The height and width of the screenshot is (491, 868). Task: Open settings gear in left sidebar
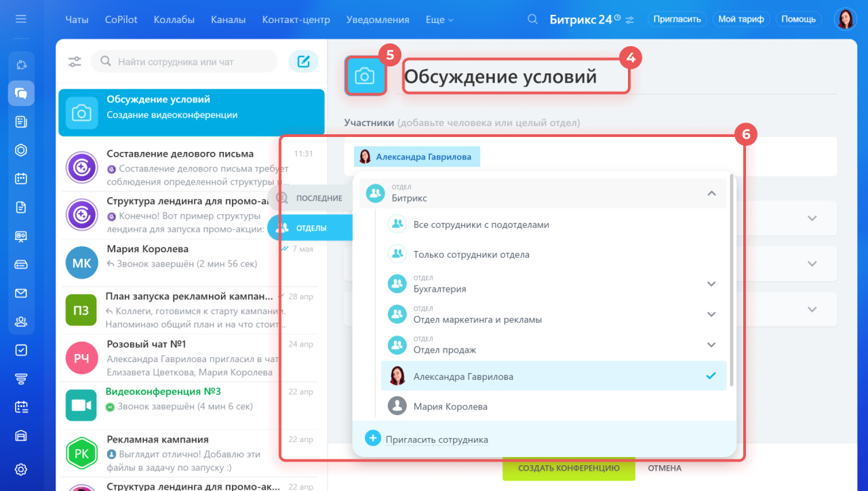point(21,469)
